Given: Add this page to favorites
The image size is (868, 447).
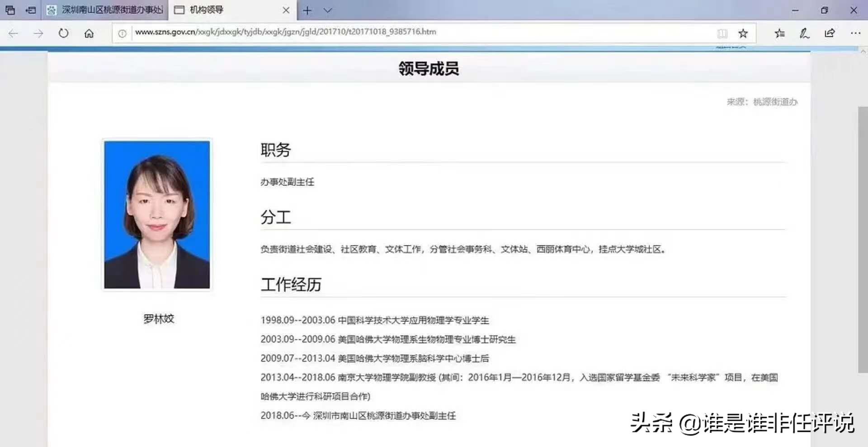Looking at the screenshot, I should (743, 33).
